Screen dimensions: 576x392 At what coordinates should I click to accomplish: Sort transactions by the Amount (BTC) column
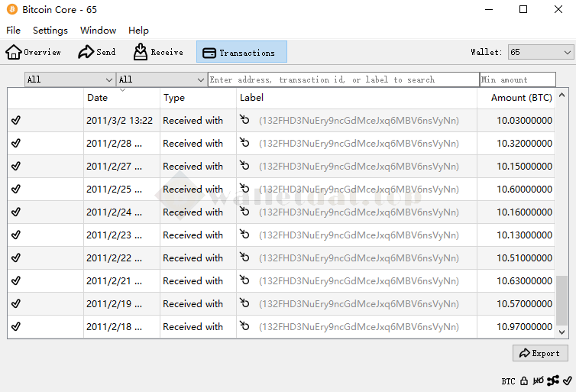pos(521,98)
